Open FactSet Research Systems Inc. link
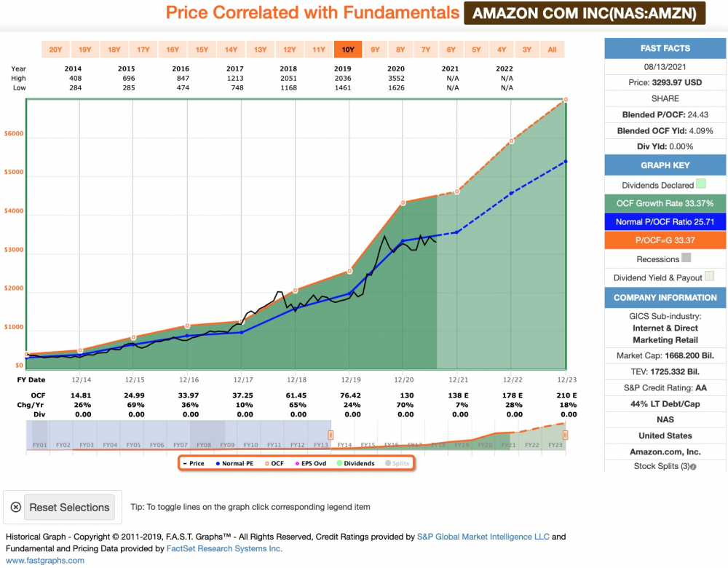728x568 pixels. click(224, 549)
